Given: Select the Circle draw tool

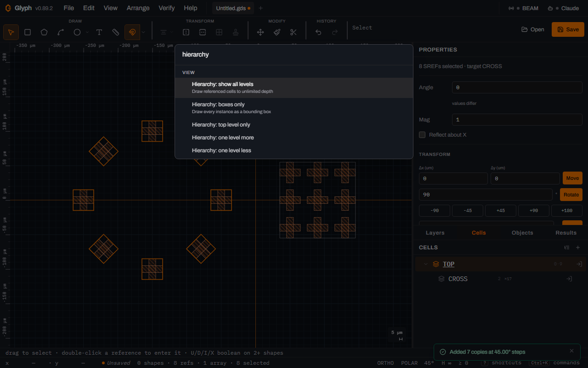Looking at the screenshot, I should 77,32.
